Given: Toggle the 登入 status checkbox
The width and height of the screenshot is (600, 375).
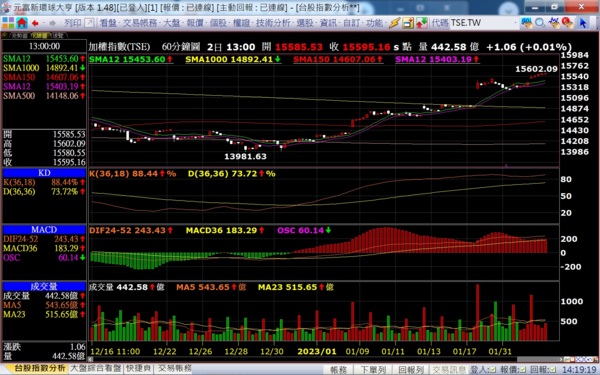Looking at the screenshot, I should (493, 370).
